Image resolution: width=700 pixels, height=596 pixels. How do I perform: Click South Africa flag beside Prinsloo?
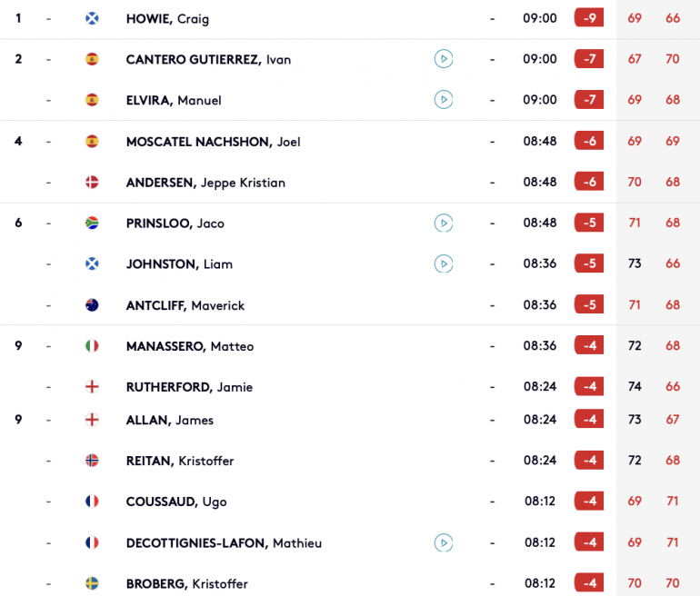point(92,223)
